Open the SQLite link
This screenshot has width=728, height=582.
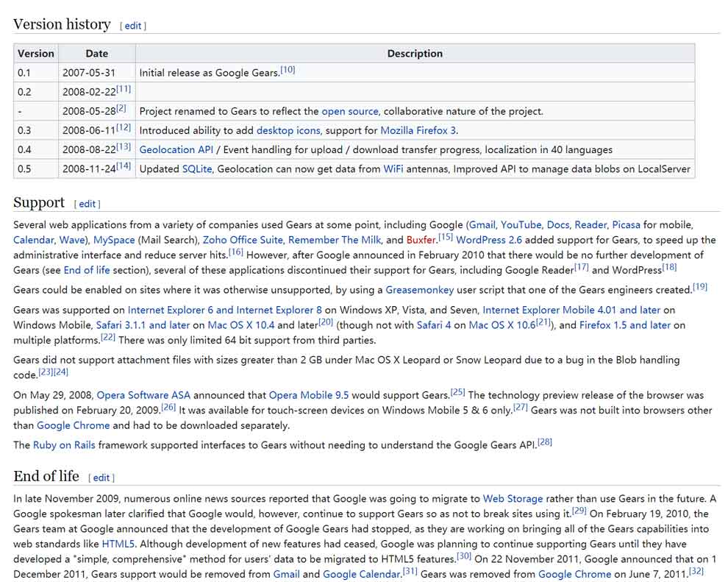tap(197, 169)
